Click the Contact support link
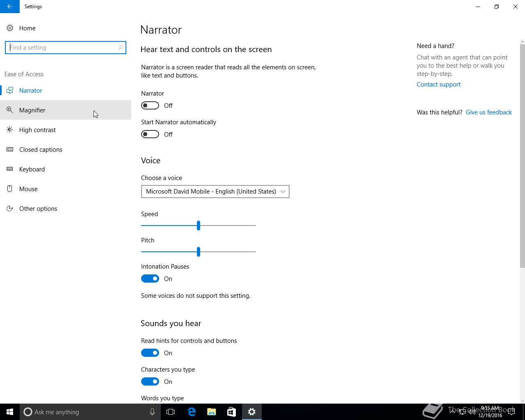The height and width of the screenshot is (420, 525). [x=438, y=84]
